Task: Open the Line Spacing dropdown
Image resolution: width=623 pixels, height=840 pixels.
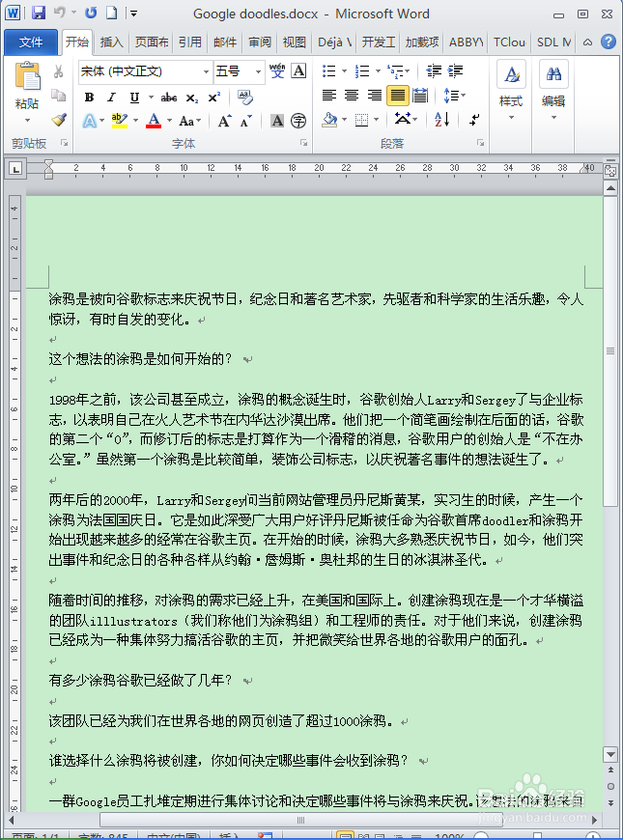Action: tap(454, 96)
